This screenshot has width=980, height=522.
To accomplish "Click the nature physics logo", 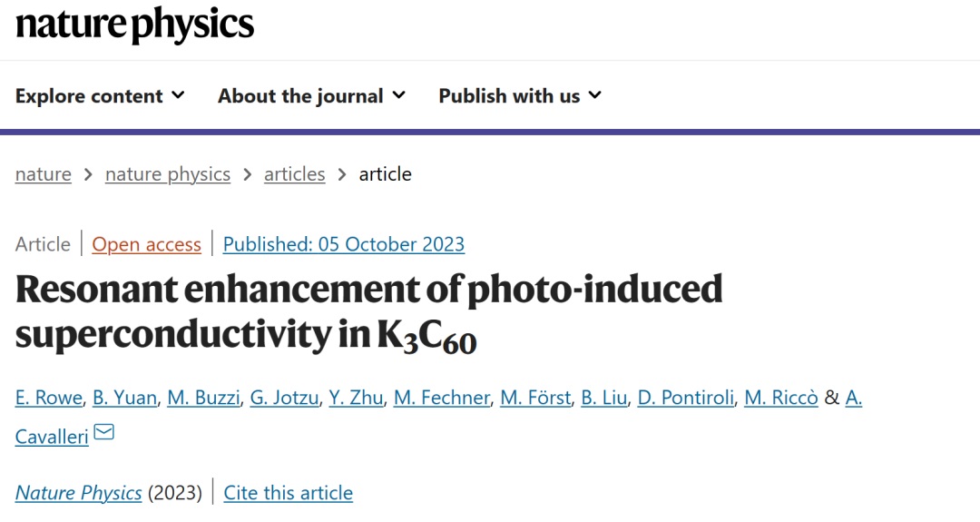I will (x=134, y=24).
